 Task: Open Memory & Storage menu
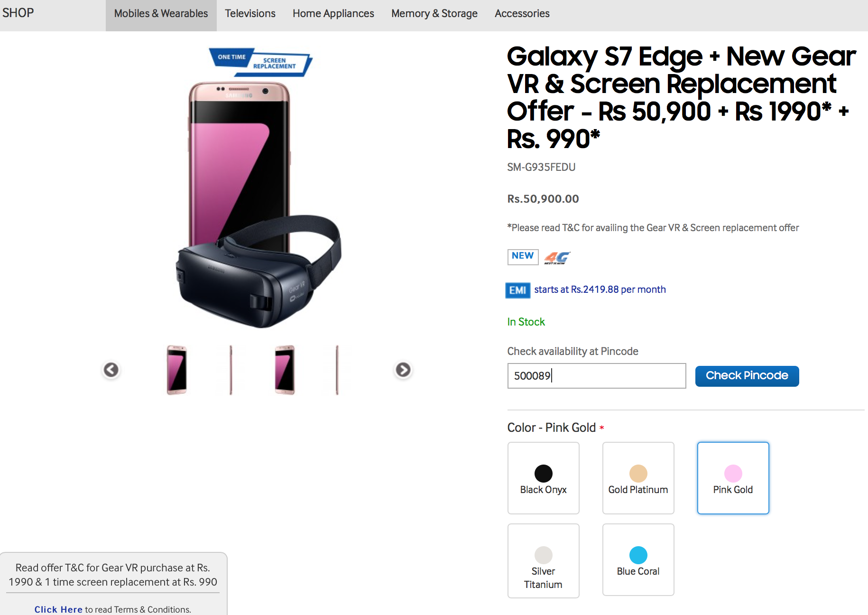click(x=434, y=14)
